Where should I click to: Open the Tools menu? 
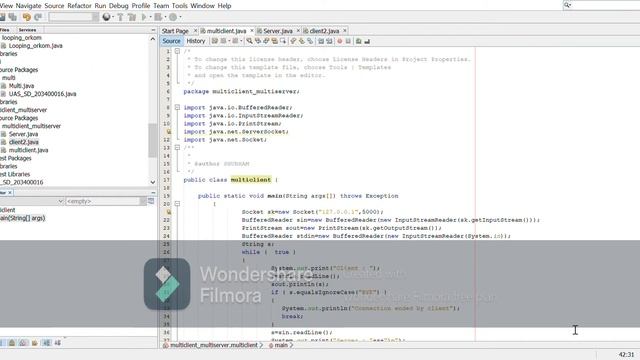pos(180,6)
